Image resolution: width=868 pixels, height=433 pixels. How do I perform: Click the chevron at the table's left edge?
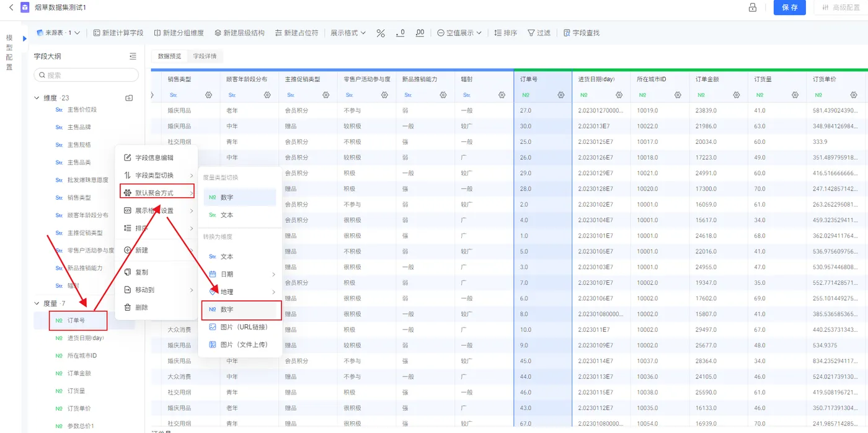click(x=153, y=95)
